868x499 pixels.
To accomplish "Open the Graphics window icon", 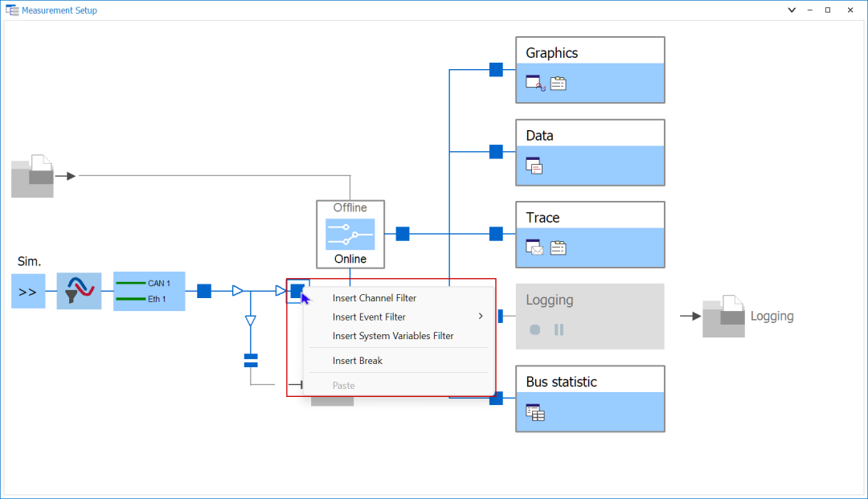I will pyautogui.click(x=535, y=83).
